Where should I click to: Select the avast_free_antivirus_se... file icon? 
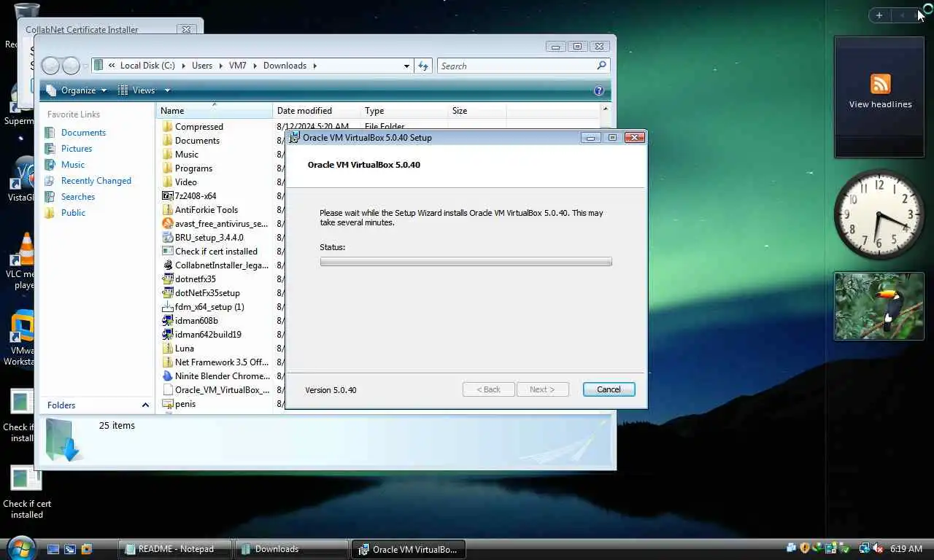click(x=167, y=224)
